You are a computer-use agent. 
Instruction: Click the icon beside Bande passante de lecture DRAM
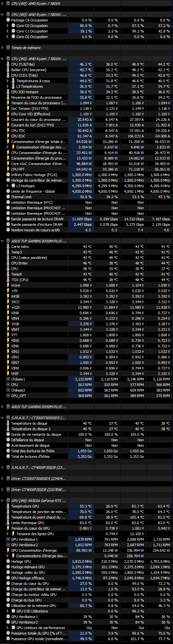pos(8,219)
